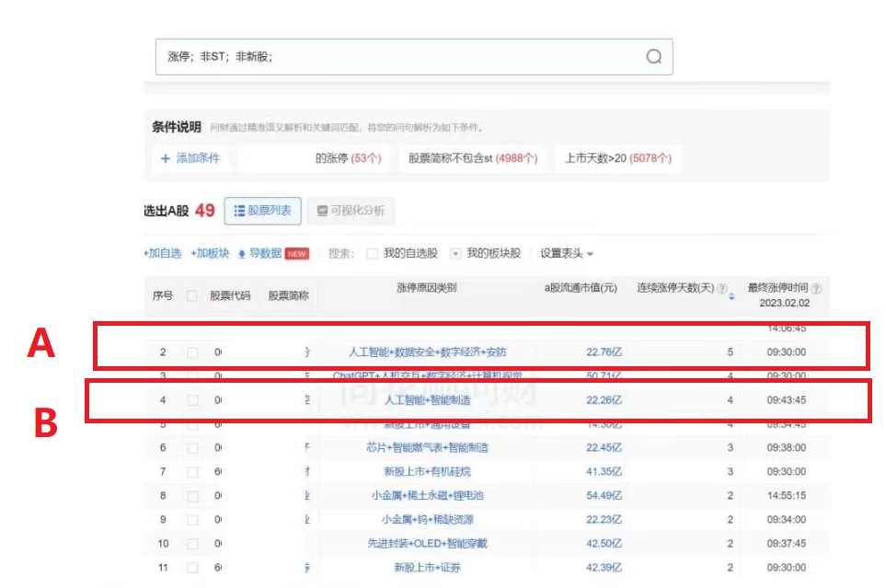This screenshot has width=886, height=588.
Task: Click the chart icon on 可视化分析 tab
Action: tap(322, 211)
